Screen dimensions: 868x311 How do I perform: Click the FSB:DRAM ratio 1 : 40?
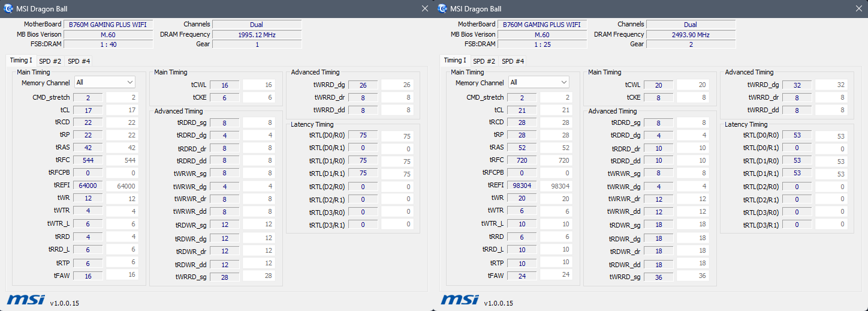(x=108, y=44)
